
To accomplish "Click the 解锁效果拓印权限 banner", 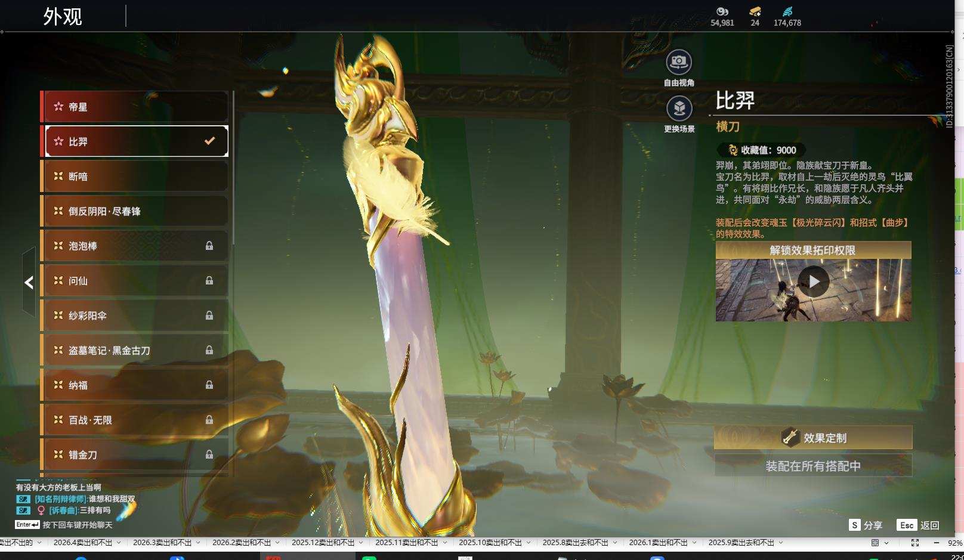I will 814,250.
